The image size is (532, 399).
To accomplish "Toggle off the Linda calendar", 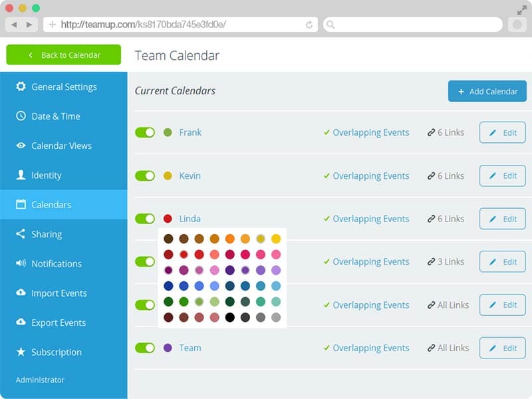I will (145, 219).
